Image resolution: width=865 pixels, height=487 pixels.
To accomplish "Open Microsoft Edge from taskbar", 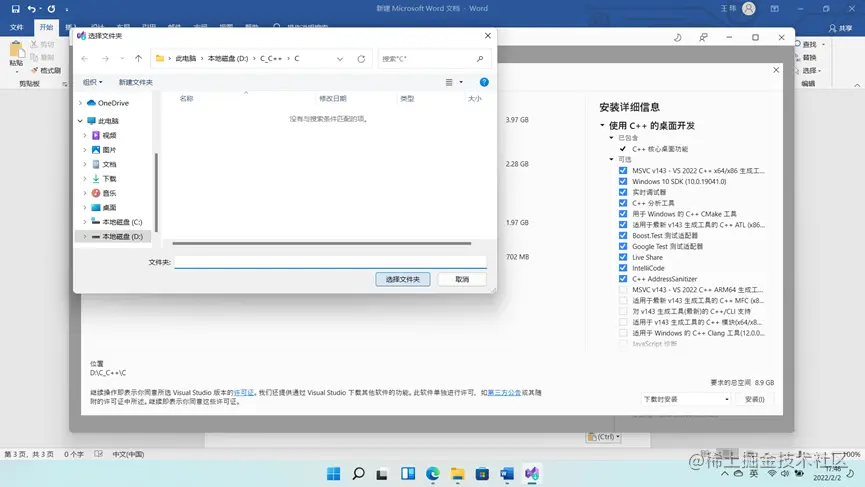I will 433,474.
